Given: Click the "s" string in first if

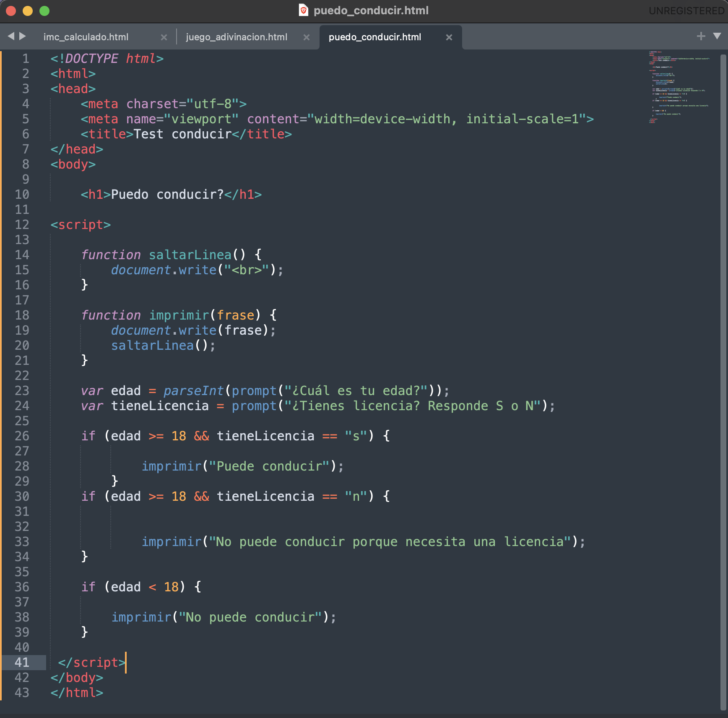Looking at the screenshot, I should [x=356, y=436].
